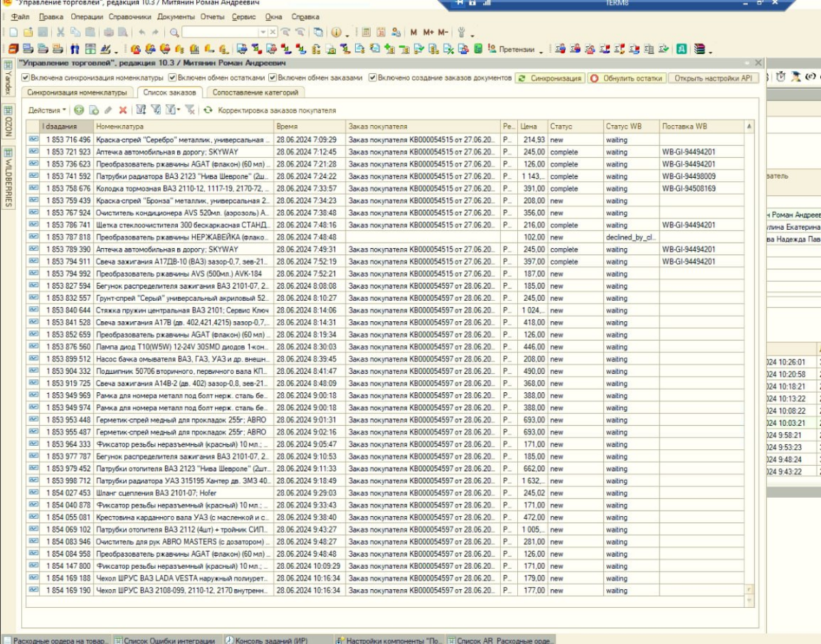Open the filter history dropdown arrow
Image resolution: width=821 pixels, height=644 pixels.
[179, 109]
